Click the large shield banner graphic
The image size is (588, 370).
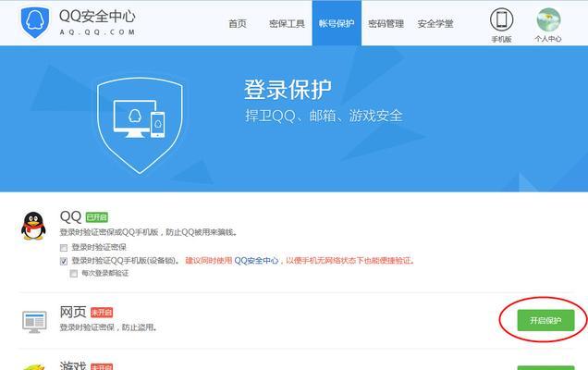pyautogui.click(x=140, y=125)
